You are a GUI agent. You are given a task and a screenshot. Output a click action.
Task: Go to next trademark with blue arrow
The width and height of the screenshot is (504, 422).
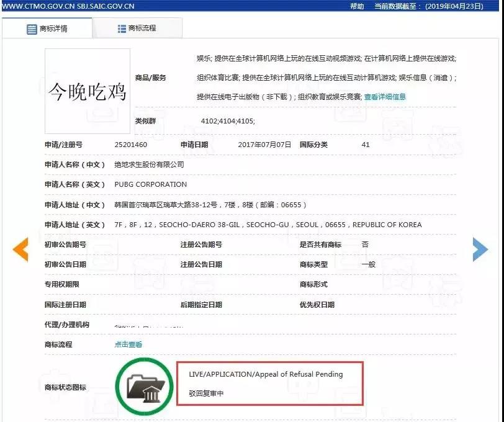tap(480, 249)
